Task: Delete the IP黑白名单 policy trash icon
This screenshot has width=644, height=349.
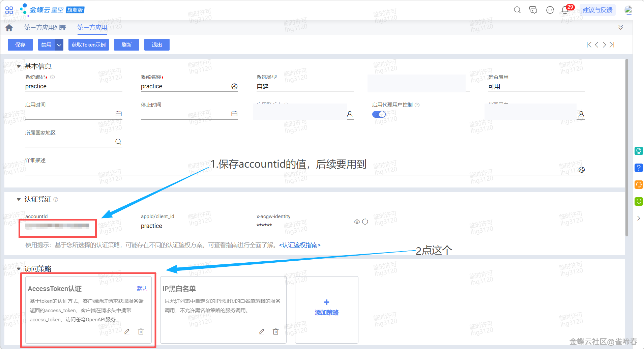Action: click(276, 331)
